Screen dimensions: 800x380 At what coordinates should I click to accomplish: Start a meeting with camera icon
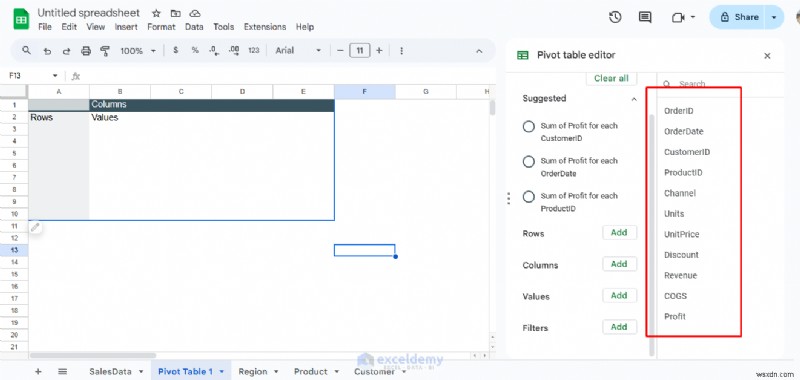pos(678,17)
